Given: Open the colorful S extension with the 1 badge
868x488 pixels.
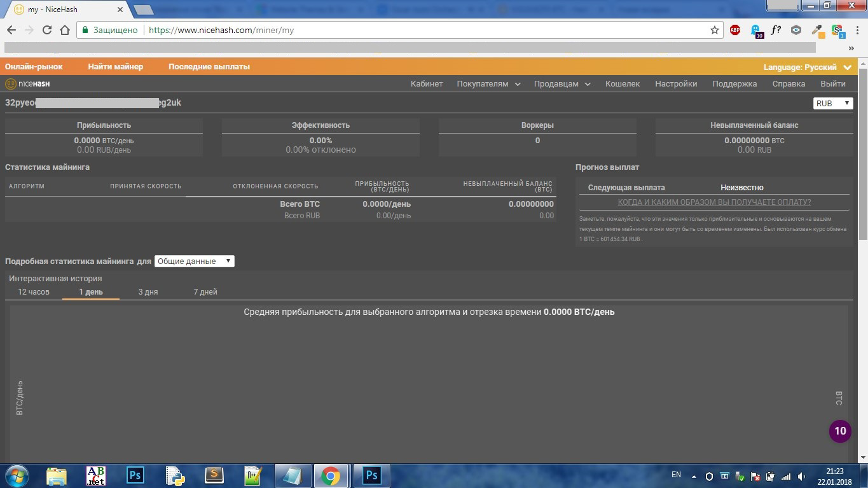Looking at the screenshot, I should (x=837, y=31).
